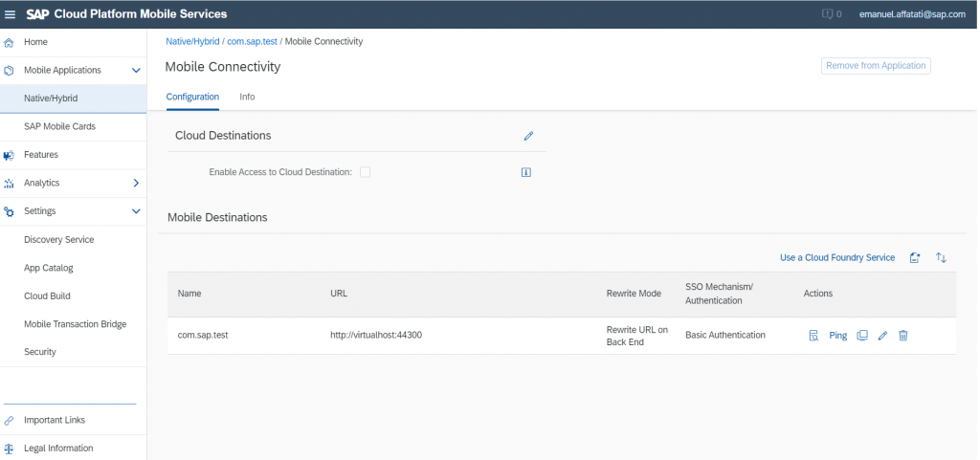Delete the com.sap.test destination

coord(903,336)
